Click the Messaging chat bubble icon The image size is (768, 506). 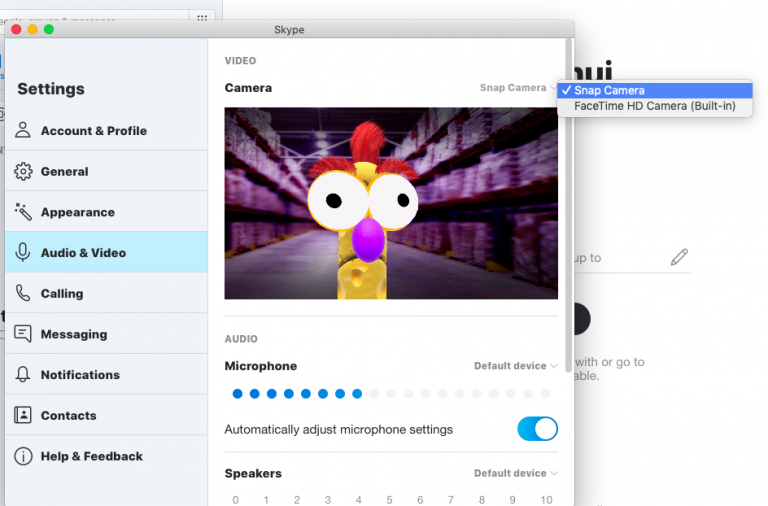(x=23, y=334)
